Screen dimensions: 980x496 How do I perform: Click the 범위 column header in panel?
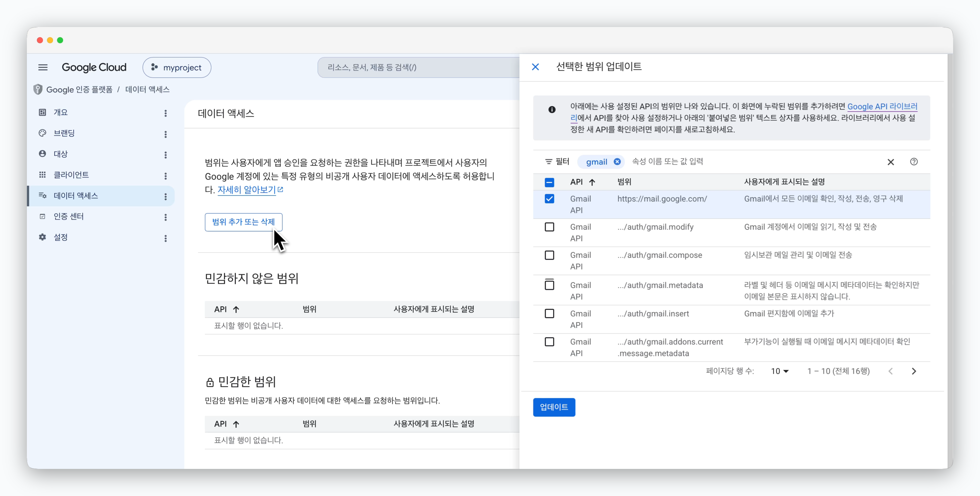pos(624,182)
